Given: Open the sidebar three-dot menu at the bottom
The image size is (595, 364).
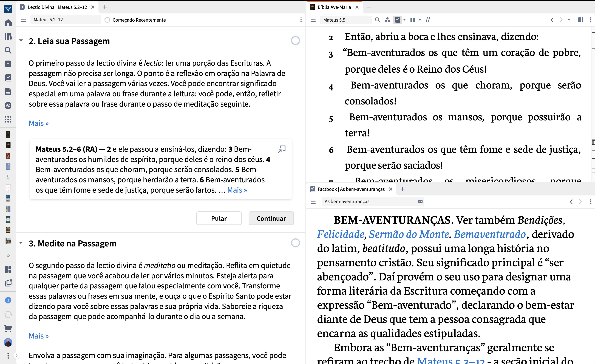Looking at the screenshot, I should (8, 356).
